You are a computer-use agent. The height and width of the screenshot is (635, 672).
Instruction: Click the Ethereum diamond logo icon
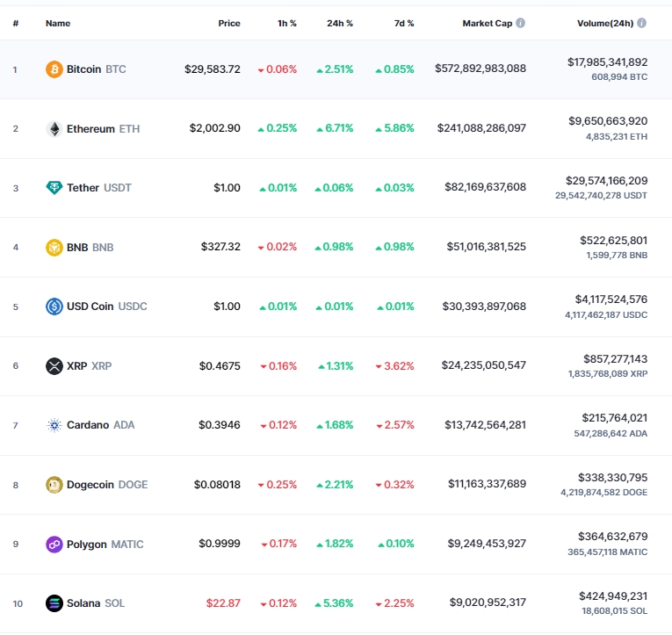[x=54, y=128]
